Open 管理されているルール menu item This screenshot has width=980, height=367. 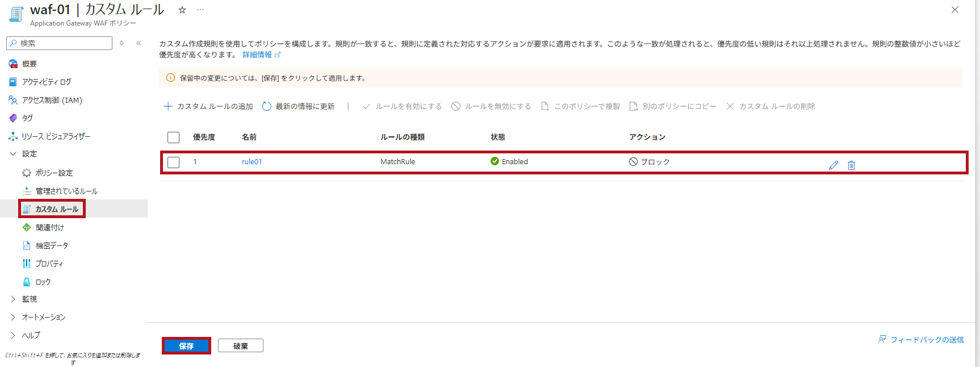click(66, 191)
